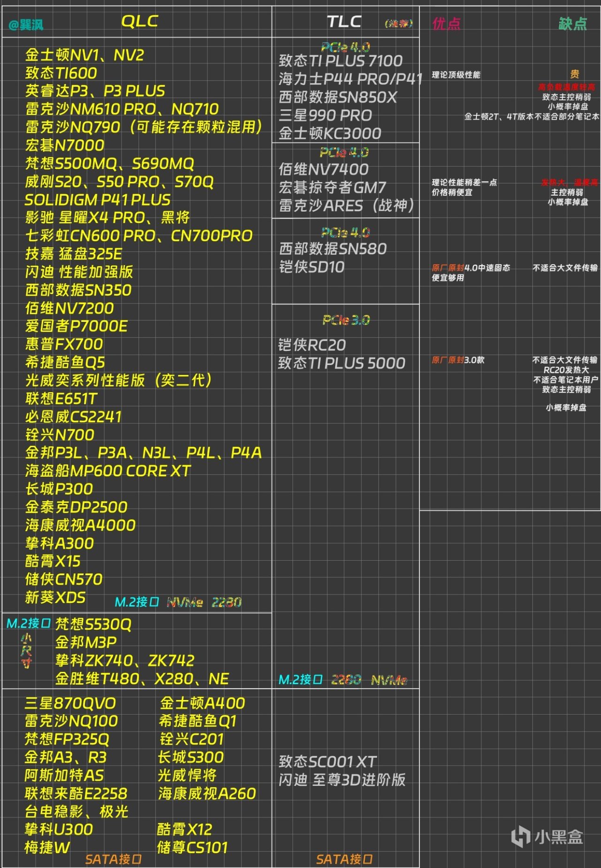Click 影驰 星曜X4 PRO、黑将
601x868 pixels.
pyautogui.click(x=108, y=218)
